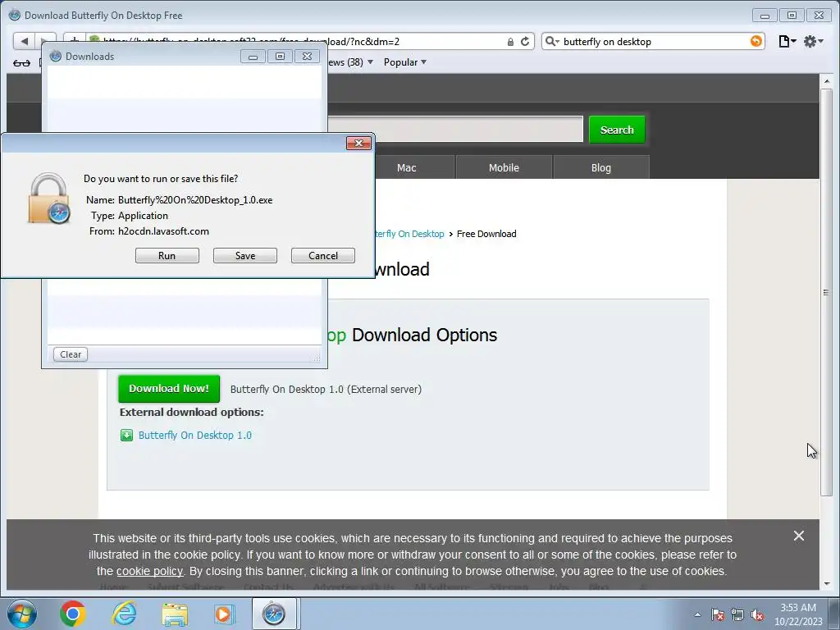Screen dimensions: 840x630
Task: Expand the News (38) bookmarks dropdown
Action: (350, 62)
